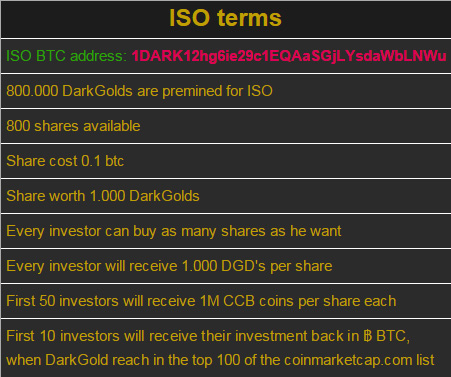This screenshot has height=377, width=451.
Task: Click Share worth 1.000 DarkGolds row
Action: pos(226,196)
